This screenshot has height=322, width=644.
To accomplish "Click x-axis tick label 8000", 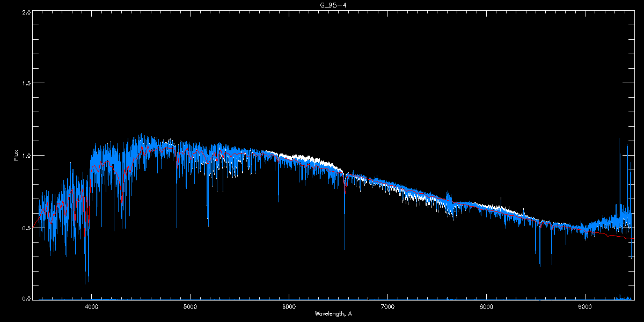I will point(486,307).
